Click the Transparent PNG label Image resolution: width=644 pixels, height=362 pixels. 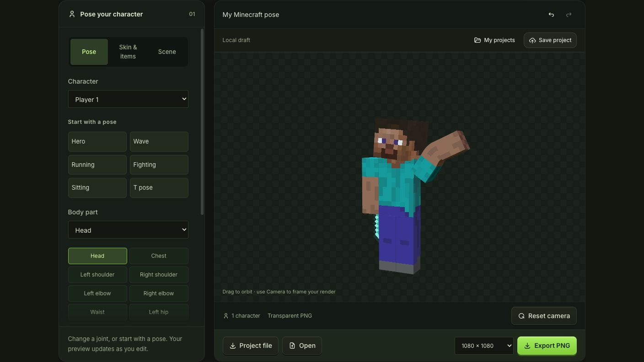pos(290,316)
